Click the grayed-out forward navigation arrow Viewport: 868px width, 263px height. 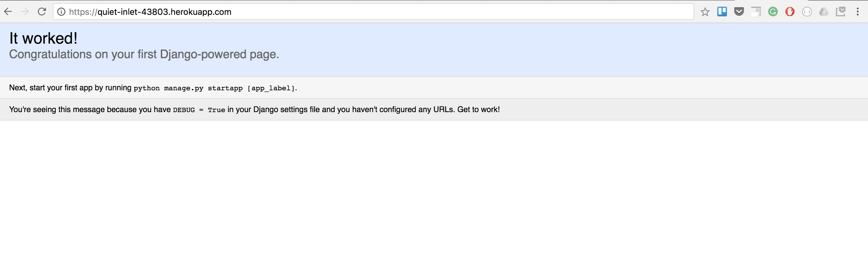(x=25, y=12)
